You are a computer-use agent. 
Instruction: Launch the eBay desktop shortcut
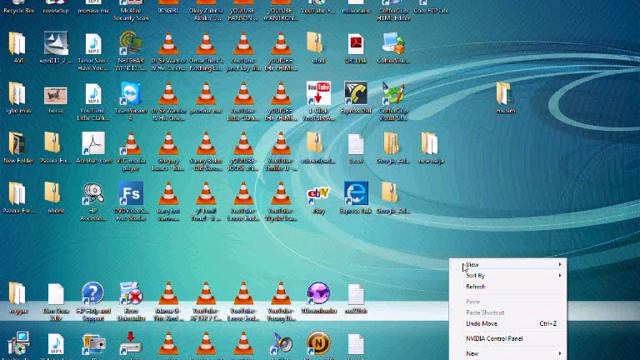click(318, 194)
